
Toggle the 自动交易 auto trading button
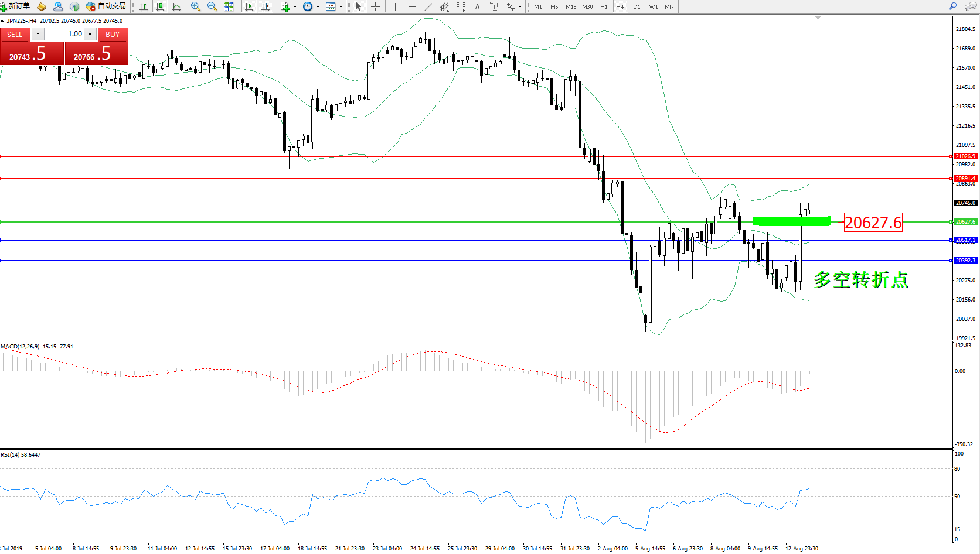106,6
